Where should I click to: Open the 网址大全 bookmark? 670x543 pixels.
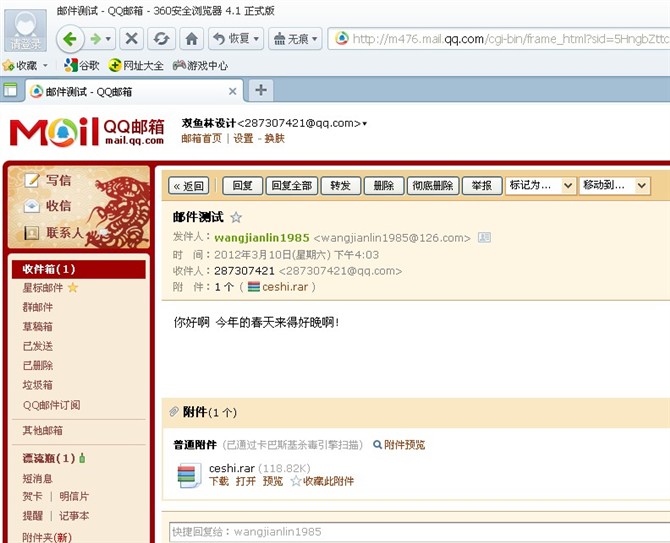(x=136, y=65)
